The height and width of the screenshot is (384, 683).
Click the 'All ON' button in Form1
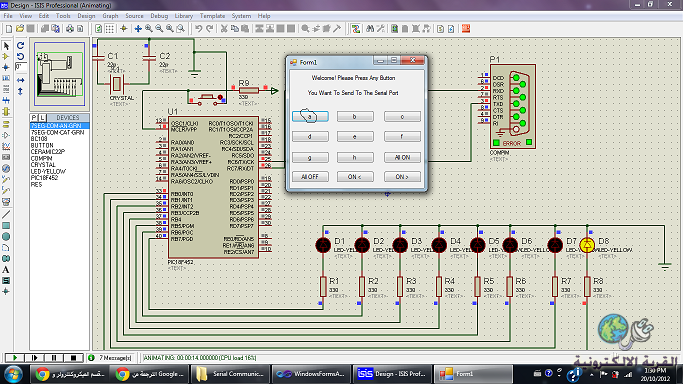click(x=402, y=157)
